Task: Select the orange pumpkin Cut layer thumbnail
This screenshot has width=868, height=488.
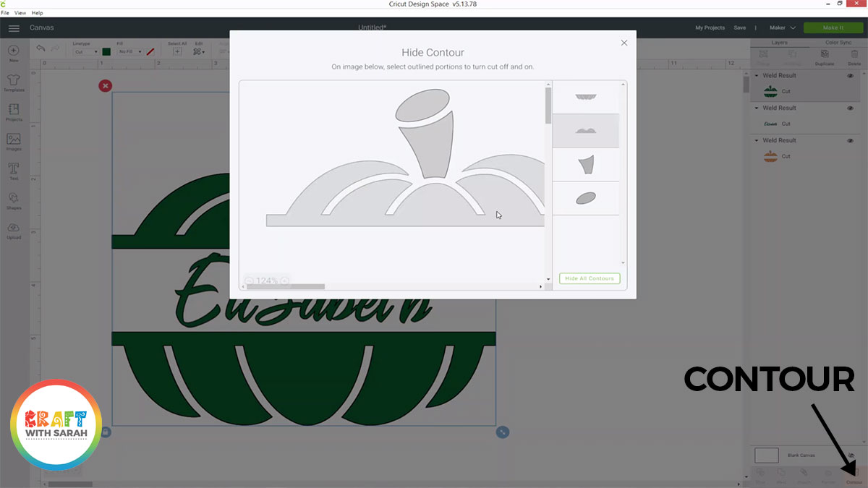Action: click(x=770, y=156)
